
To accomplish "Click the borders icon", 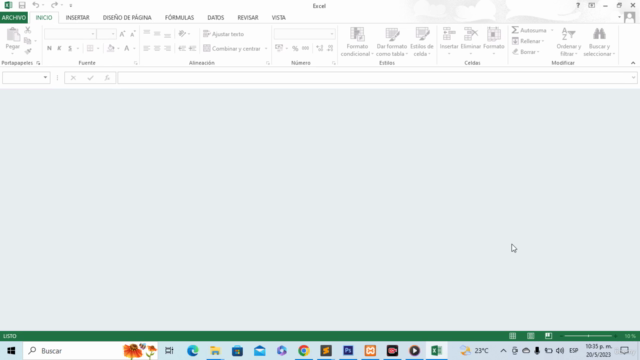I will pos(90,48).
